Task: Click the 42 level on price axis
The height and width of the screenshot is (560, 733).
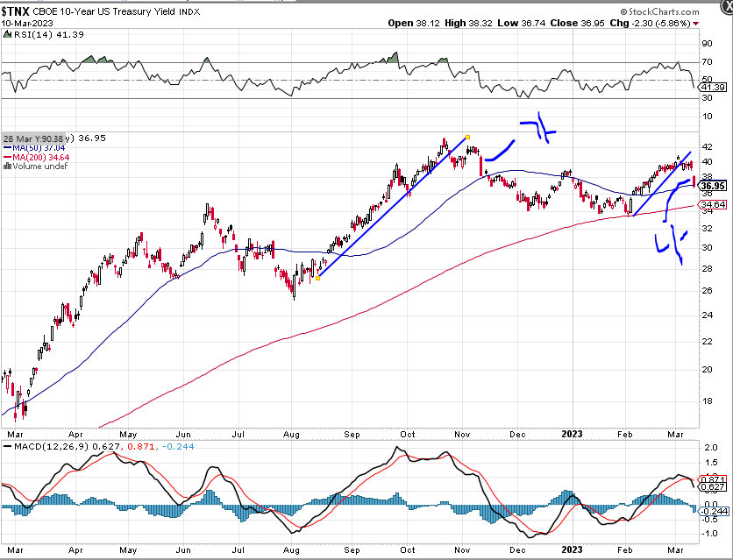Action: (708, 146)
